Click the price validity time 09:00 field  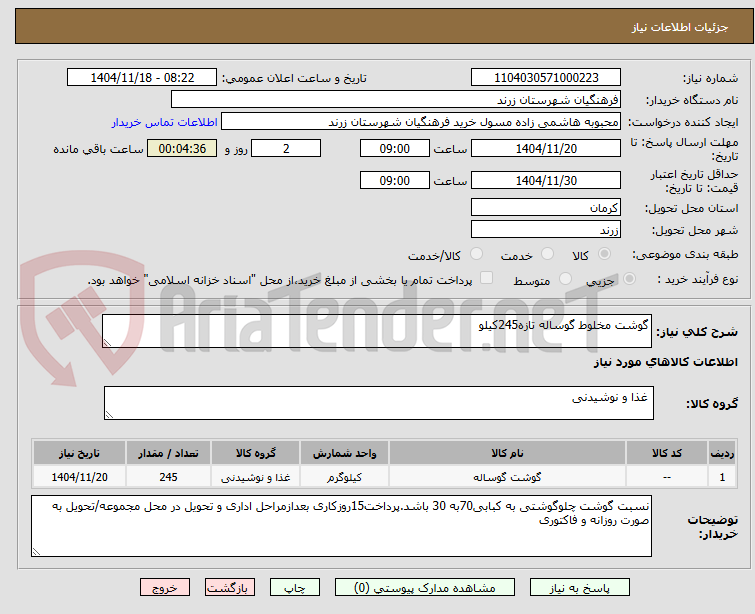395,180
